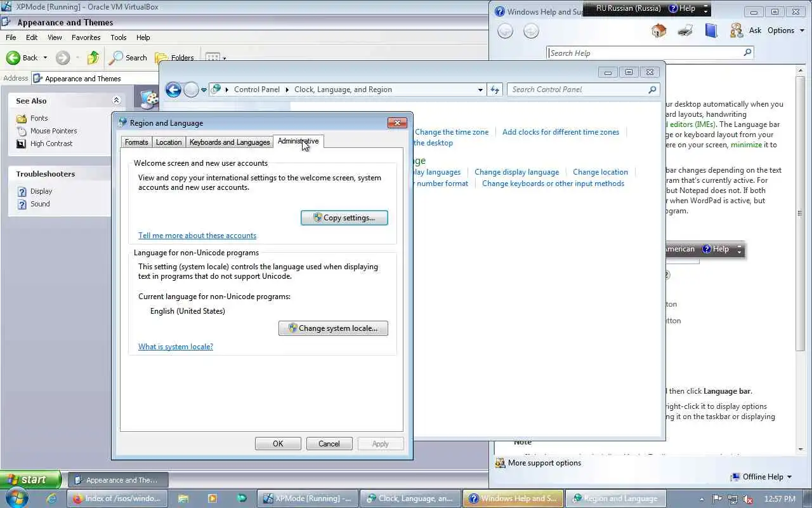
Task: Go to Help and Support home
Action: [659, 30]
